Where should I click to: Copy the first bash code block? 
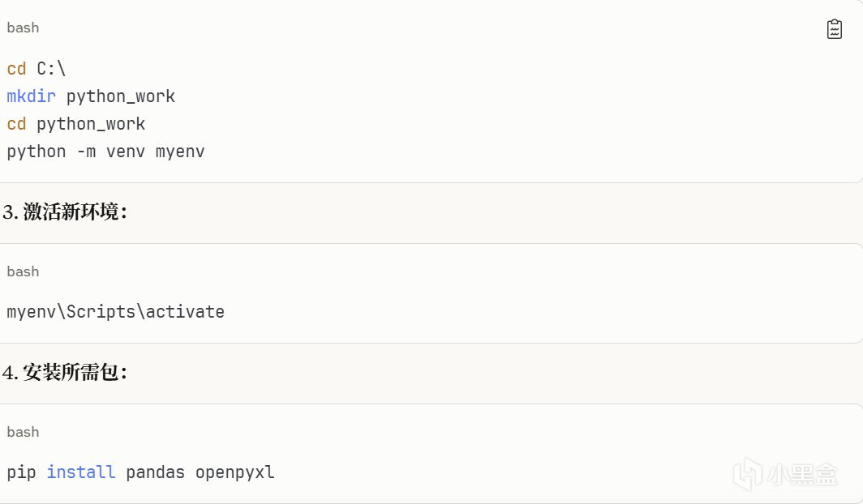[x=834, y=29]
